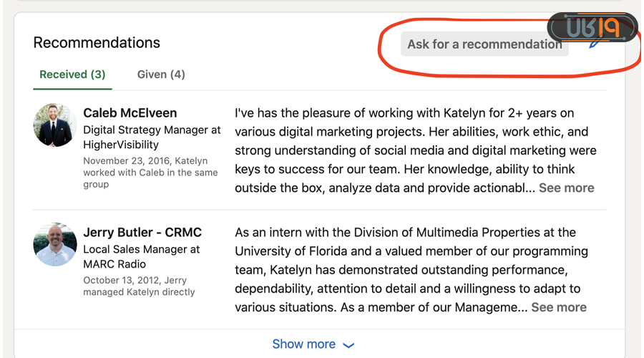Screen dimensions: 644x358
Task: Click the Recommendations section heading
Action: click(97, 42)
